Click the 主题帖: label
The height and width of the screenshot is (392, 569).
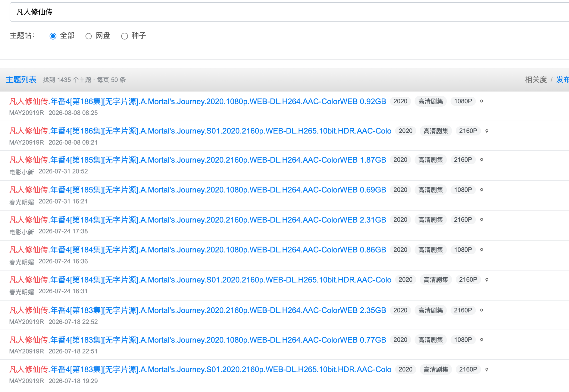[x=22, y=36]
